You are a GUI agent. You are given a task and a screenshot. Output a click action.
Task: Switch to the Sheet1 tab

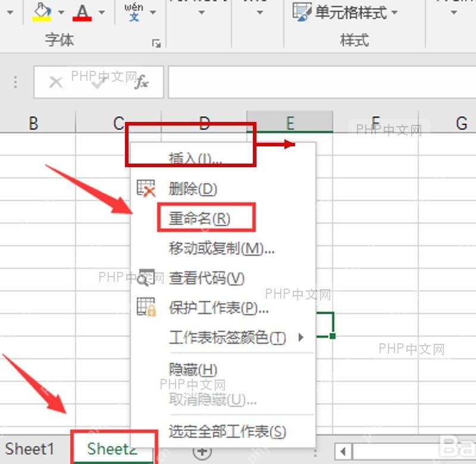tap(30, 449)
